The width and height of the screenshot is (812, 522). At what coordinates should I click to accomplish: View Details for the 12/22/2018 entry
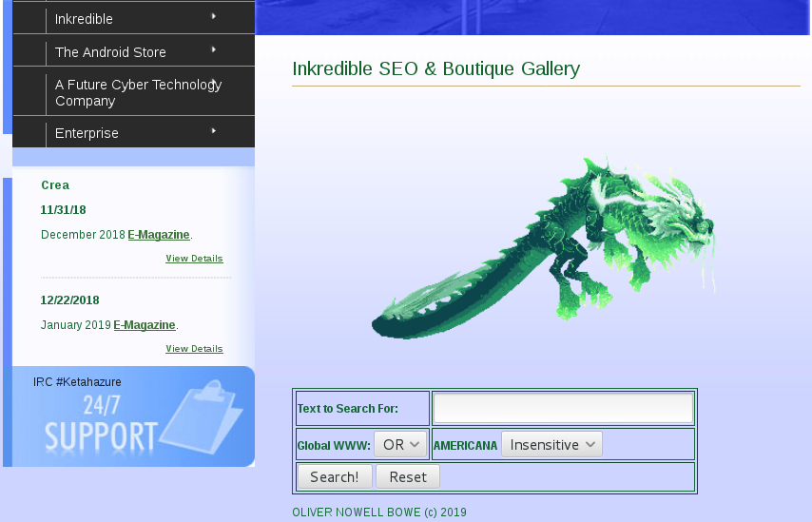pos(194,349)
